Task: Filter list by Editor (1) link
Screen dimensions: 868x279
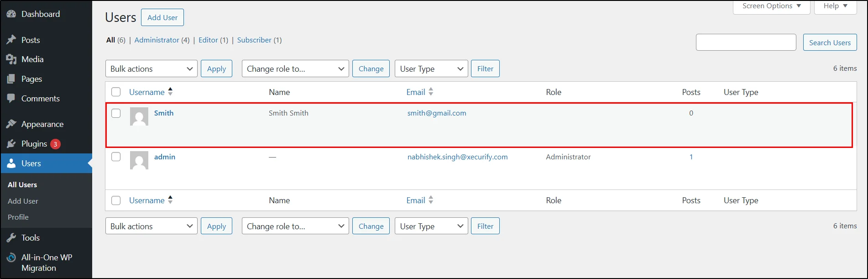Action: tap(213, 40)
